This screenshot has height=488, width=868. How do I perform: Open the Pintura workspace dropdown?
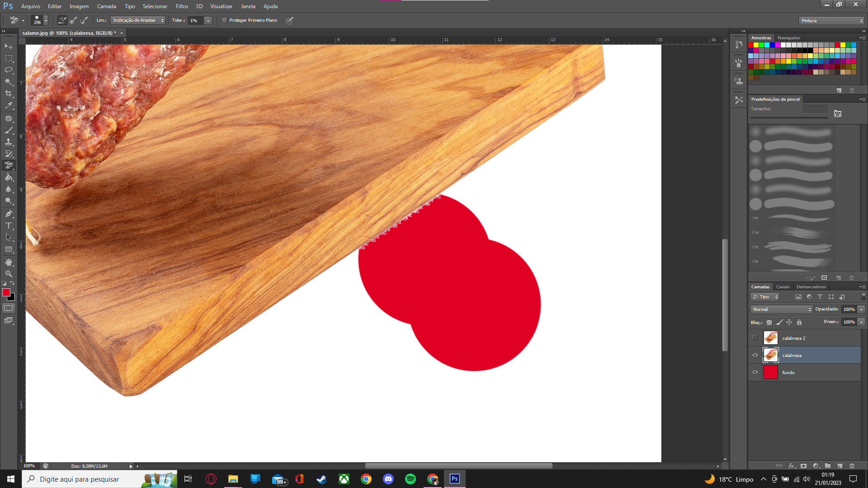coord(831,21)
